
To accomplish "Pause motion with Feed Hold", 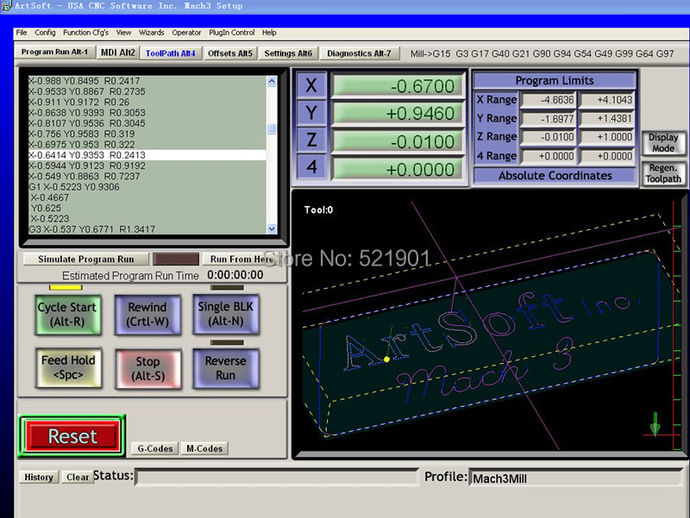I will point(68,368).
